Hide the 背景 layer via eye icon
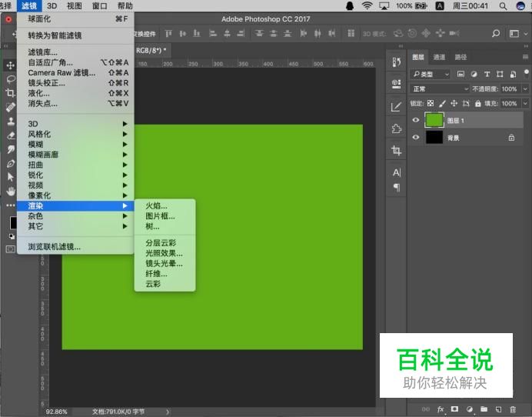 click(x=416, y=138)
